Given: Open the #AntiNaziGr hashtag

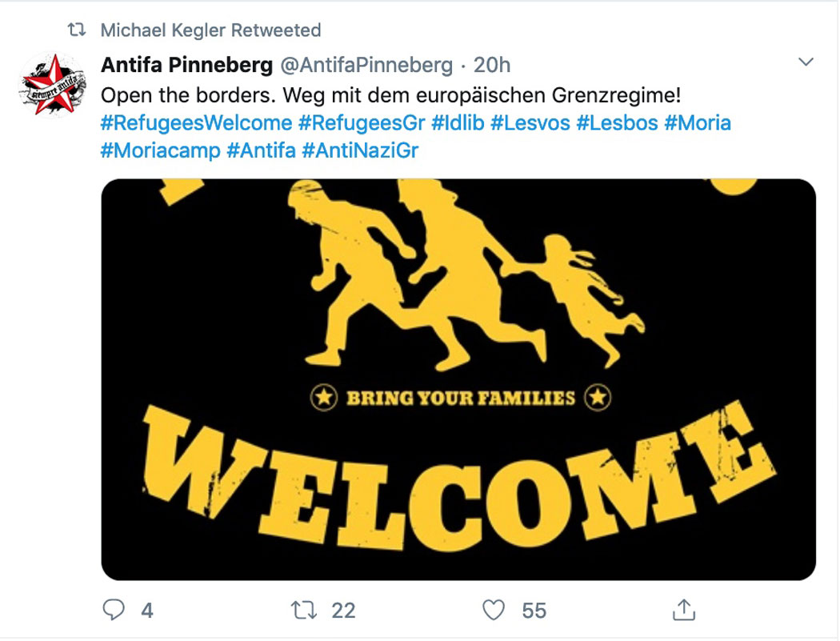Looking at the screenshot, I should [x=360, y=150].
